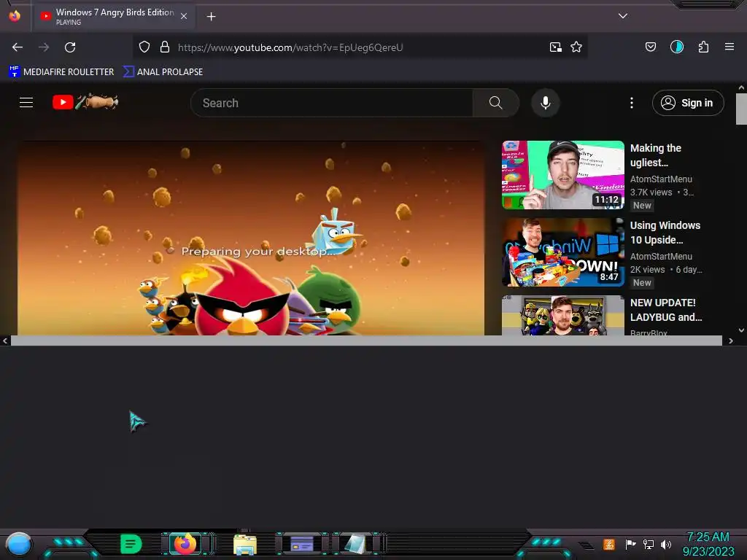Click the 'NEW UPDATE! LADYBUG and...' title

coord(666,309)
